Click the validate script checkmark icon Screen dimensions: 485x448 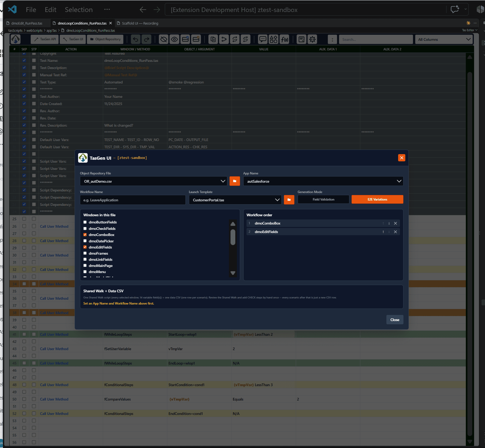[x=302, y=39]
